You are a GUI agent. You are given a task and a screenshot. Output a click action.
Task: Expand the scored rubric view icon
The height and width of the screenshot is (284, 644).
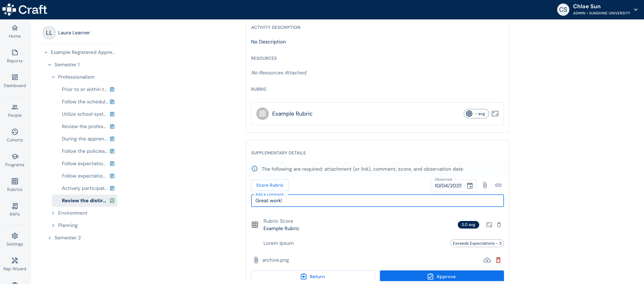(489, 225)
